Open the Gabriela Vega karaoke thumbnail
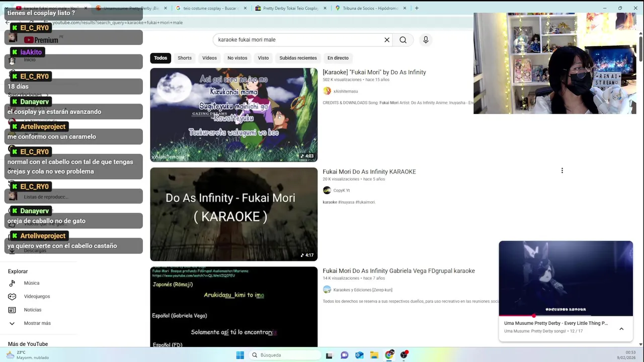The width and height of the screenshot is (644, 362). pos(234,307)
